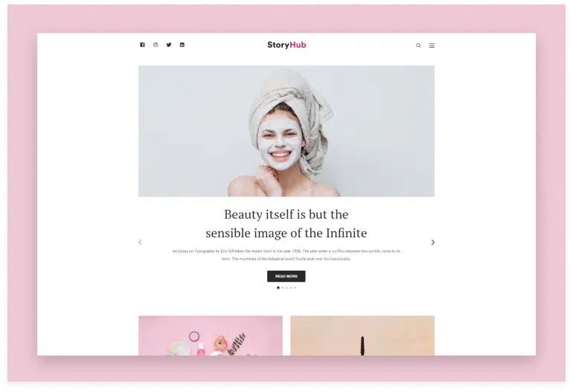573x392 pixels.
Task: Select the fifth slider dot
Action: click(295, 288)
